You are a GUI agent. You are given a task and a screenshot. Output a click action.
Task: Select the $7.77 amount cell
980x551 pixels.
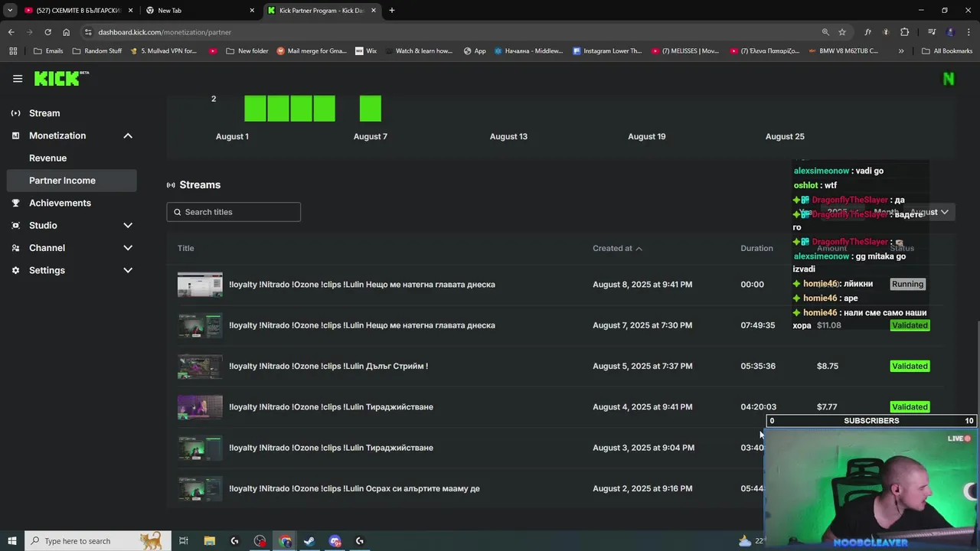(x=827, y=407)
